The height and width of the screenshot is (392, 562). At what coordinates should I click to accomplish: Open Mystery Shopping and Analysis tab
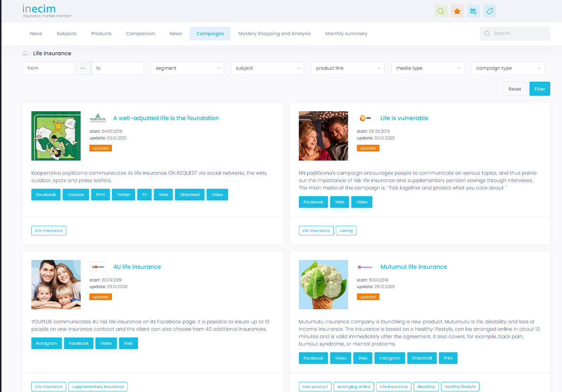[x=274, y=33]
